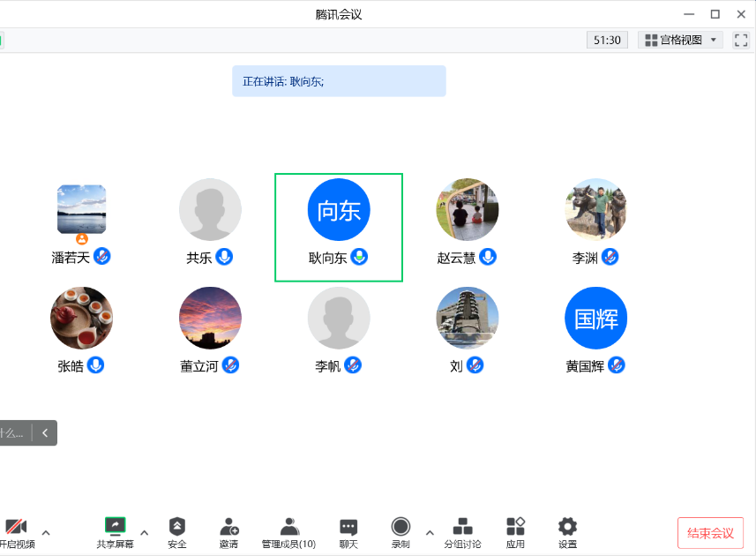Click the End Meeting (结束会议) button

[x=710, y=533]
